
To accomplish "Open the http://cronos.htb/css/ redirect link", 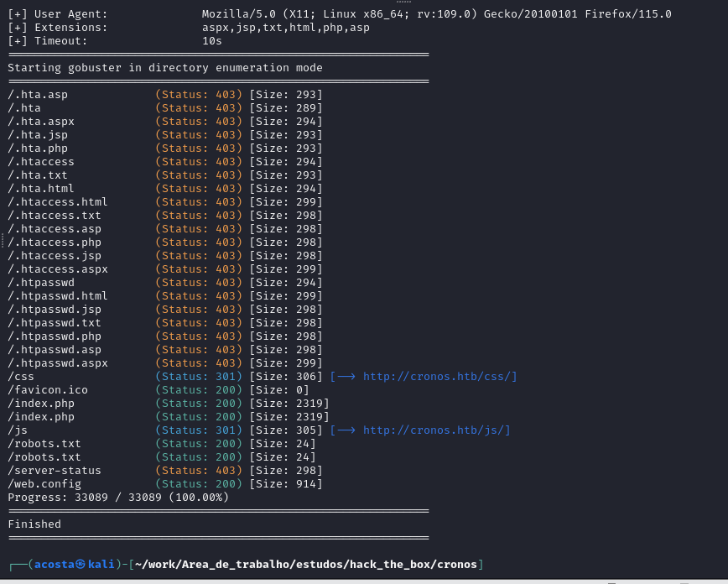I will pyautogui.click(x=436, y=376).
